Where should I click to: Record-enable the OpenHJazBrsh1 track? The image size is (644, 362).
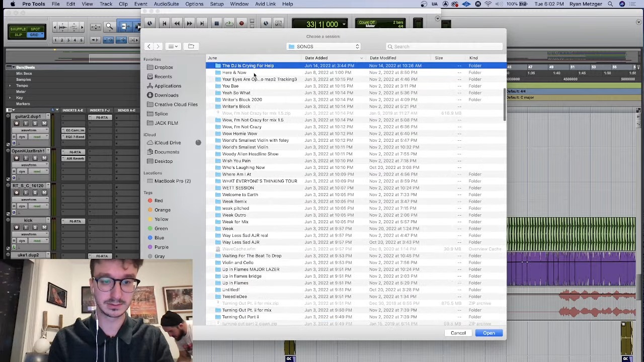click(17, 158)
